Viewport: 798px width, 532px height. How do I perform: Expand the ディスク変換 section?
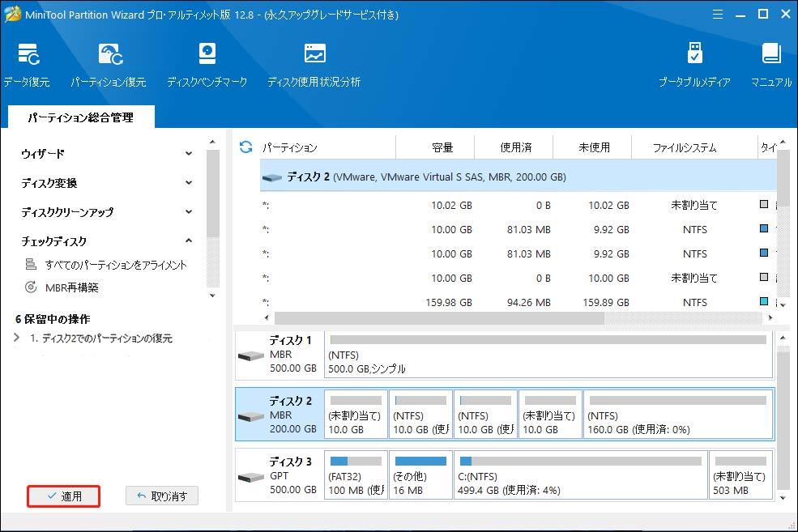click(x=188, y=182)
